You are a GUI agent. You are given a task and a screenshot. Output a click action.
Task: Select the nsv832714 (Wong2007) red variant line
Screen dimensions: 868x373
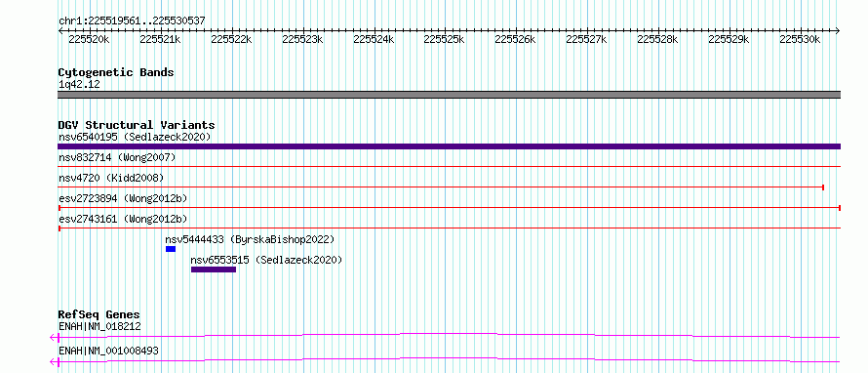click(449, 166)
